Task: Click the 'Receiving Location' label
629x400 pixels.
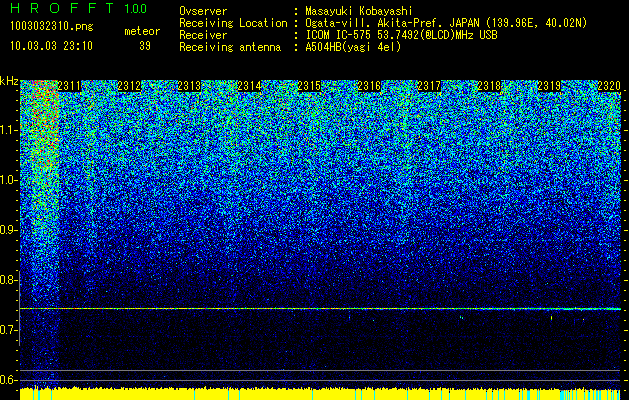Action: pyautogui.click(x=233, y=23)
